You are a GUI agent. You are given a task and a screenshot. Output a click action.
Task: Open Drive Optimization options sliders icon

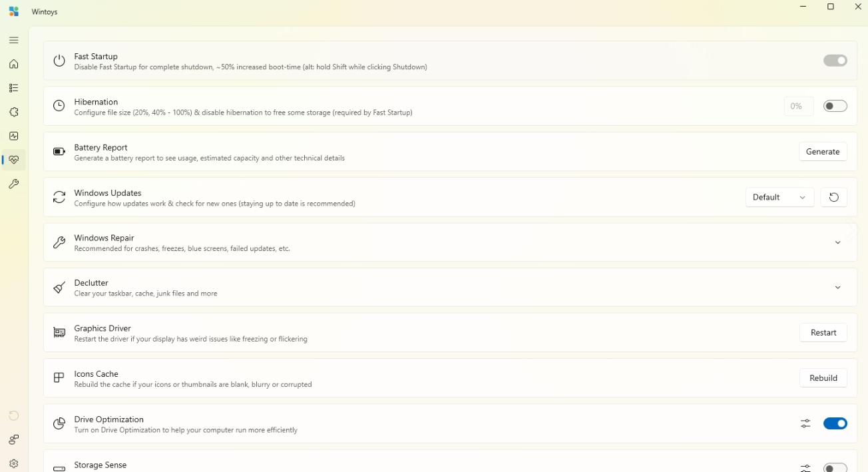coord(805,423)
